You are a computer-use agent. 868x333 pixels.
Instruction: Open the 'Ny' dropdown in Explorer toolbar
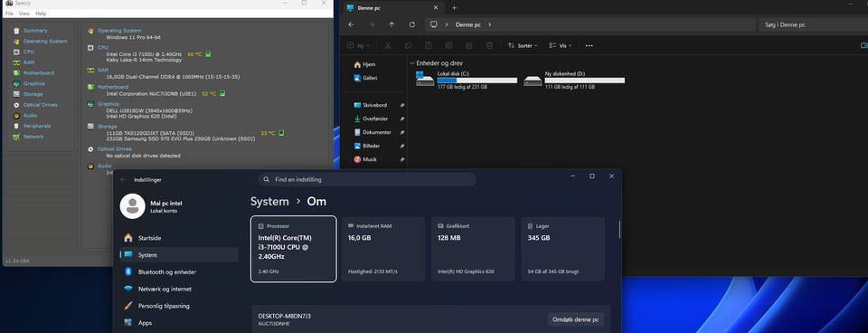tap(358, 46)
